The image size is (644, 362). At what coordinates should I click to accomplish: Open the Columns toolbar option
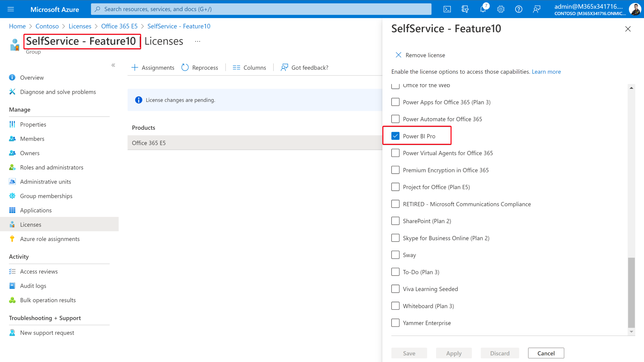pos(249,67)
